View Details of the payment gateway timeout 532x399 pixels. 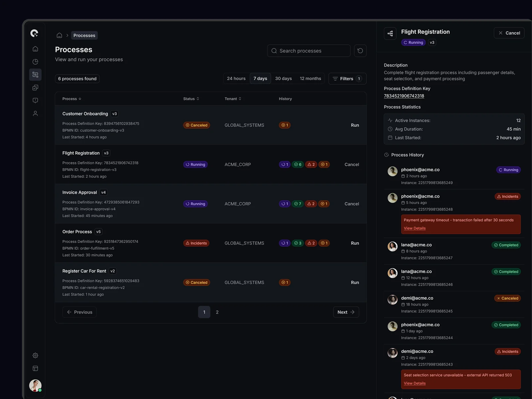pyautogui.click(x=415, y=228)
